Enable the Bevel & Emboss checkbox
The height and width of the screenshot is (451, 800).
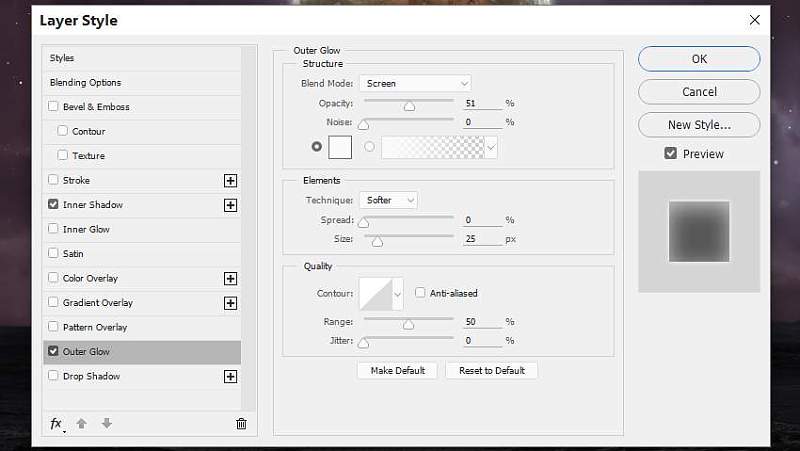(x=53, y=106)
